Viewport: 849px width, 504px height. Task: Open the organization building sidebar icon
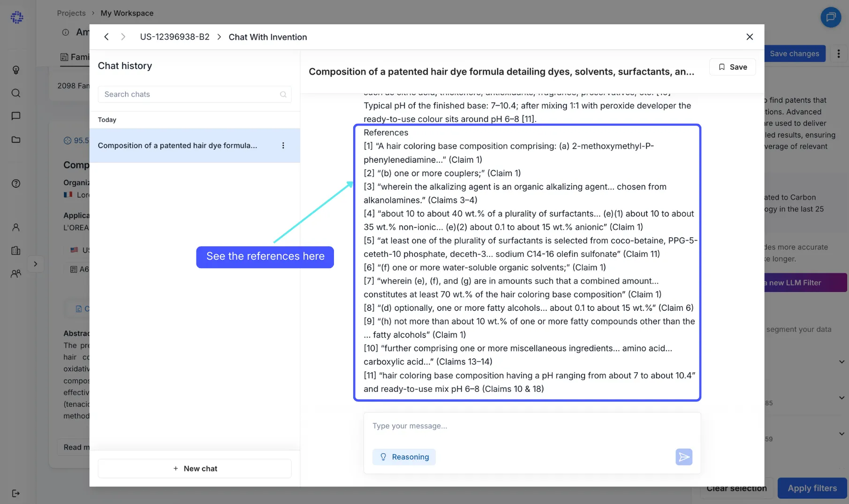pyautogui.click(x=16, y=250)
